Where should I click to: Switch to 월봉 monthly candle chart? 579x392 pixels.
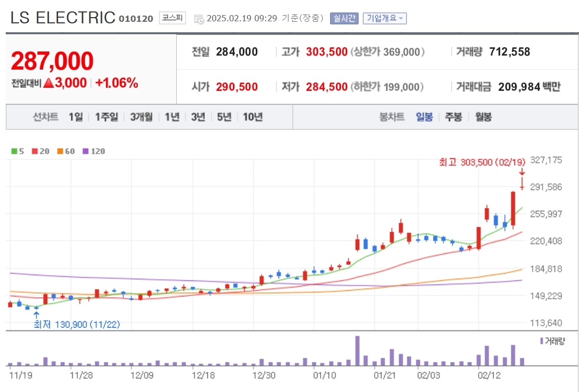click(483, 117)
